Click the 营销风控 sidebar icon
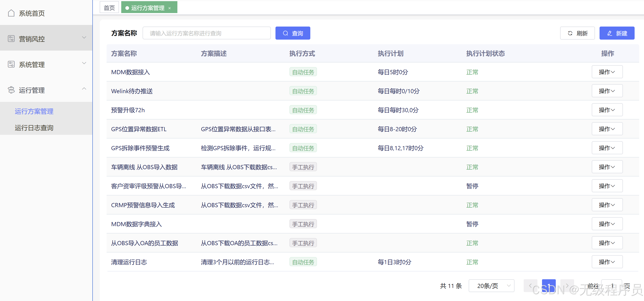This screenshot has width=644, height=301. pos(11,39)
